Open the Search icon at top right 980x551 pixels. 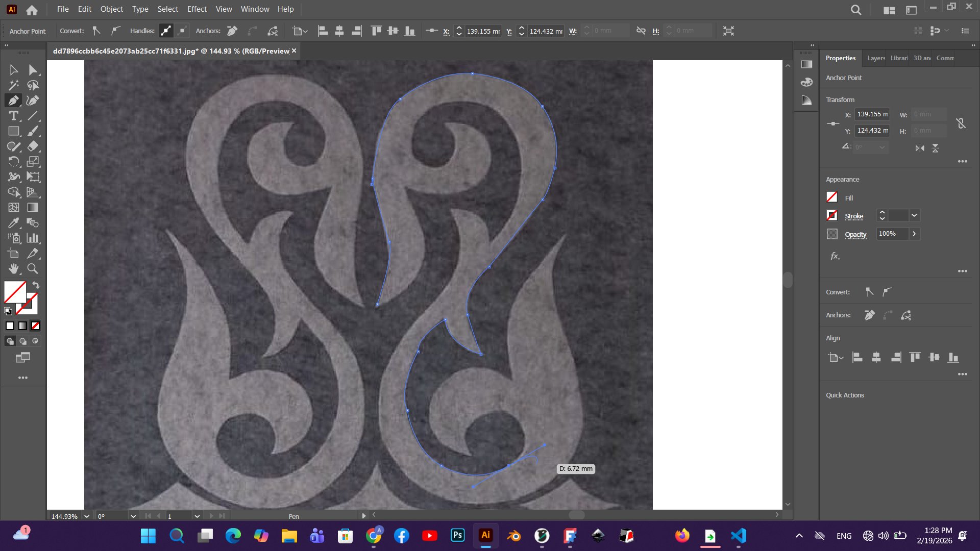click(x=856, y=10)
